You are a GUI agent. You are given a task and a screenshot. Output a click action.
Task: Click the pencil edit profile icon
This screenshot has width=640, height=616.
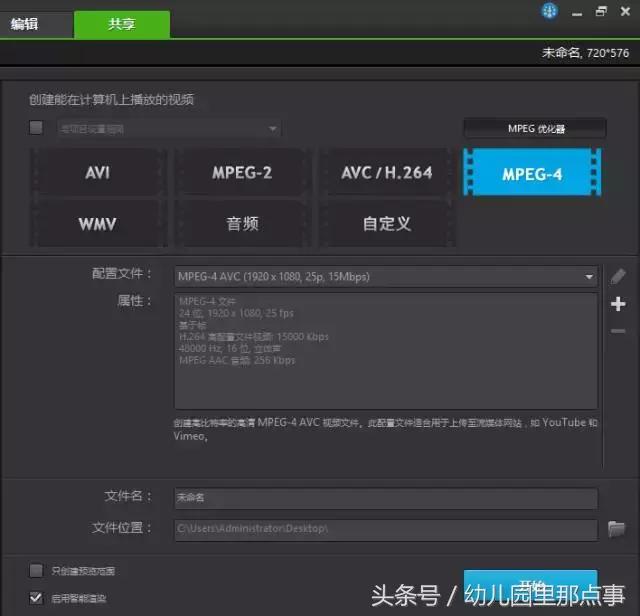(618, 276)
